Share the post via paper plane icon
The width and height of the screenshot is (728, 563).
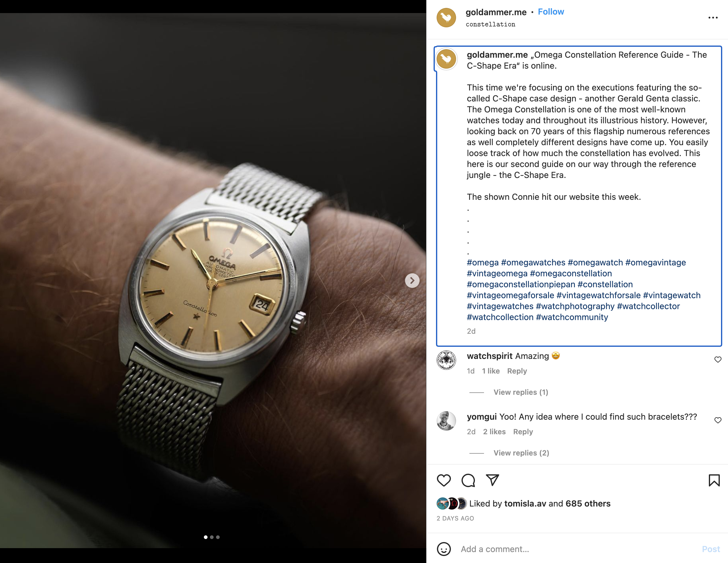492,480
